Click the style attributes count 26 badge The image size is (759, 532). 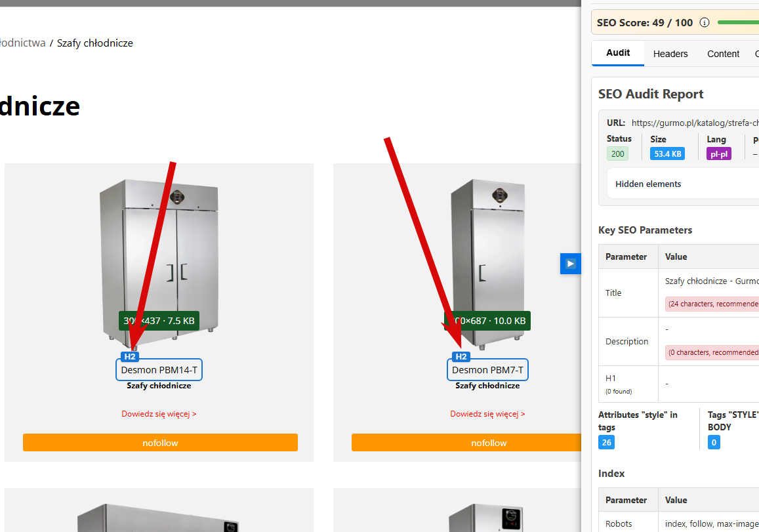[607, 442]
